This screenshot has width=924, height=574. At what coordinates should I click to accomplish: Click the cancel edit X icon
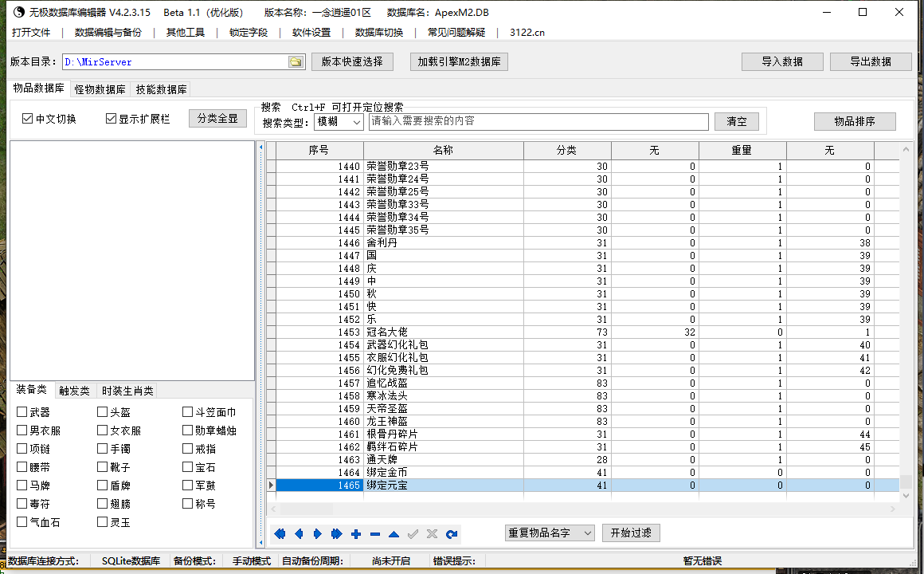pyautogui.click(x=432, y=534)
